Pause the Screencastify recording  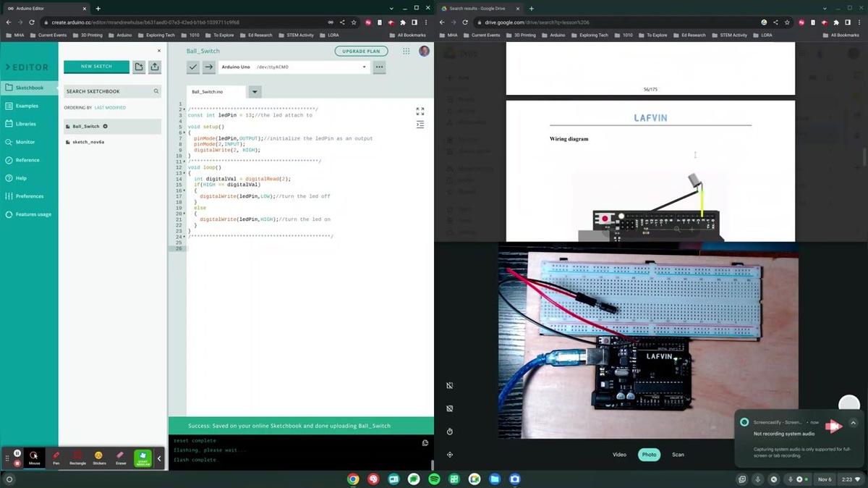pos(17,453)
